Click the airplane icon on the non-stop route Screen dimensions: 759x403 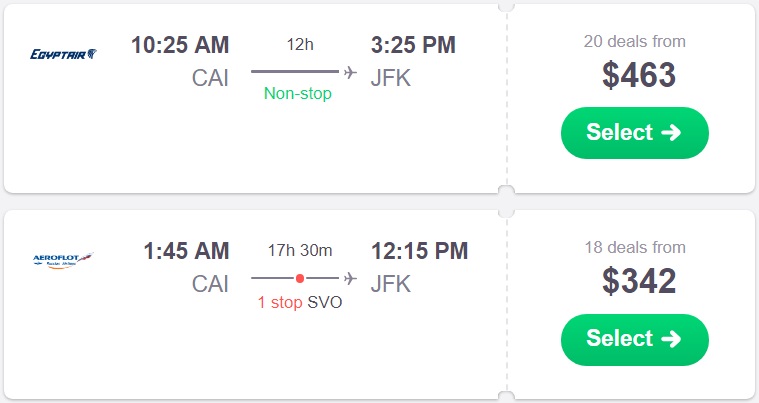coord(350,72)
